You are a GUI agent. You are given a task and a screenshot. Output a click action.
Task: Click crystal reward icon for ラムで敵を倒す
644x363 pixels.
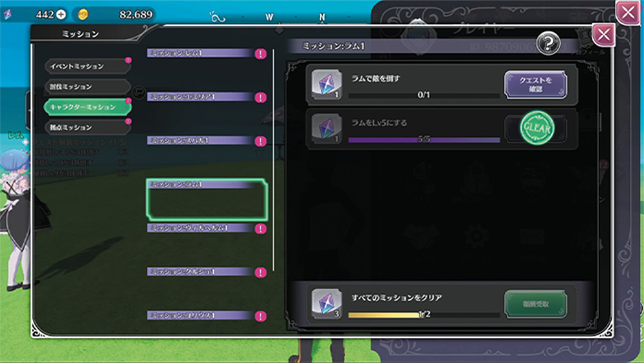[x=327, y=84]
